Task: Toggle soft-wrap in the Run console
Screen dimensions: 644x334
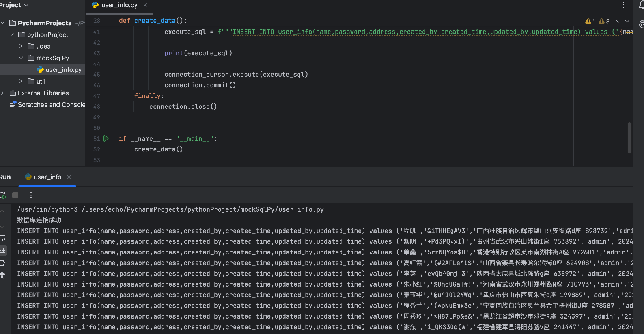Action: [x=2, y=238]
